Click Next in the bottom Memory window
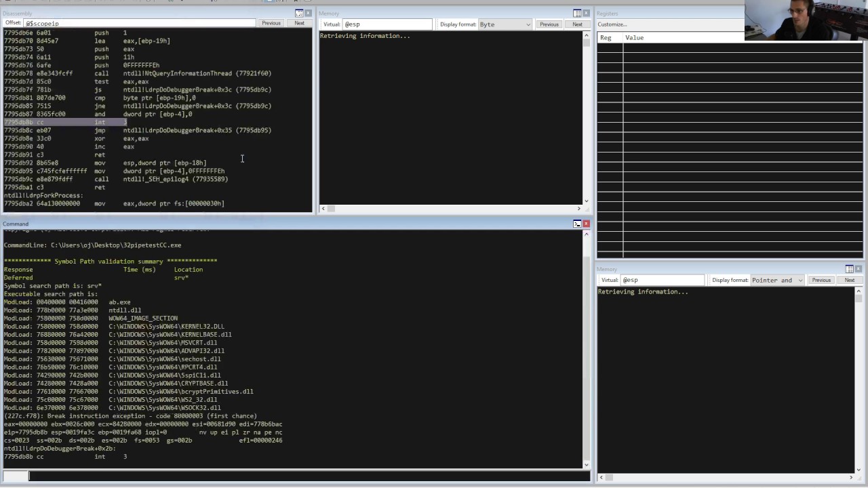Viewport: 868px width, 488px height. pyautogui.click(x=850, y=280)
